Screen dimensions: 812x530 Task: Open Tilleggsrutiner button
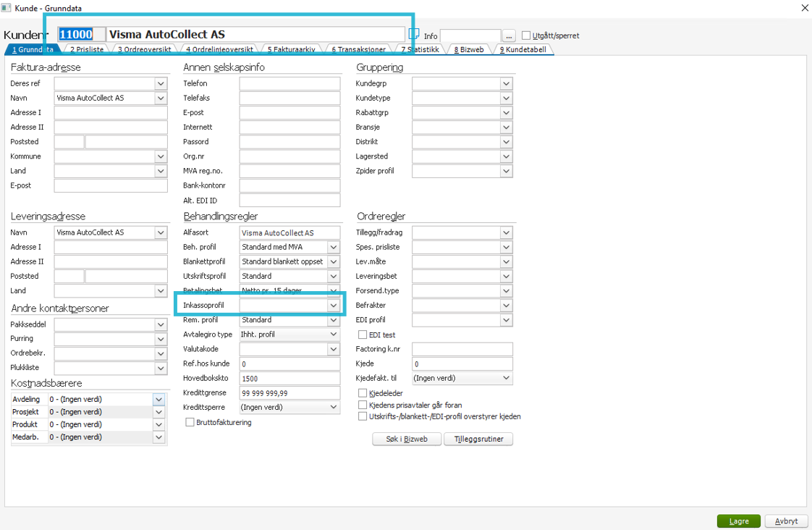478,439
